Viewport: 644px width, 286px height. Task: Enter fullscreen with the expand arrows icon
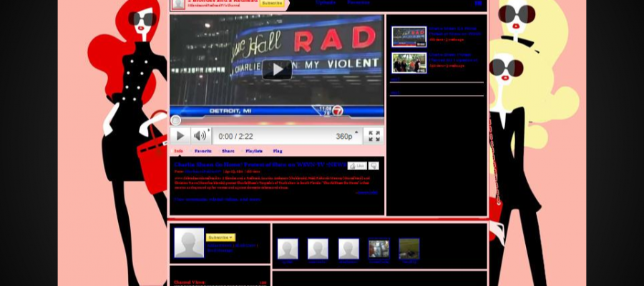pos(374,137)
